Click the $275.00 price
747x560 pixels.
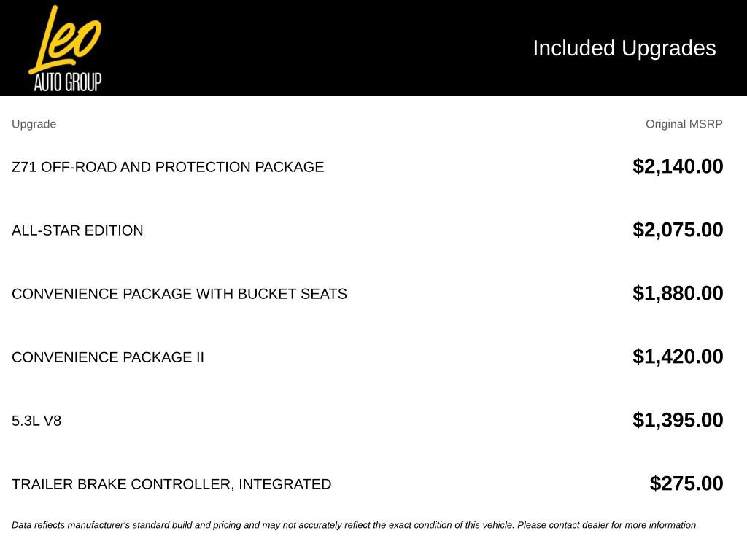pos(686,483)
